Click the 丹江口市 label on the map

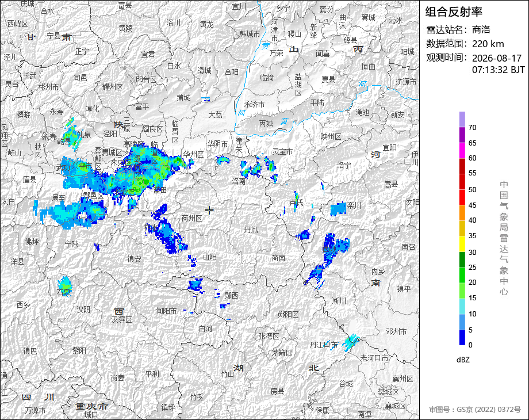click(x=324, y=345)
